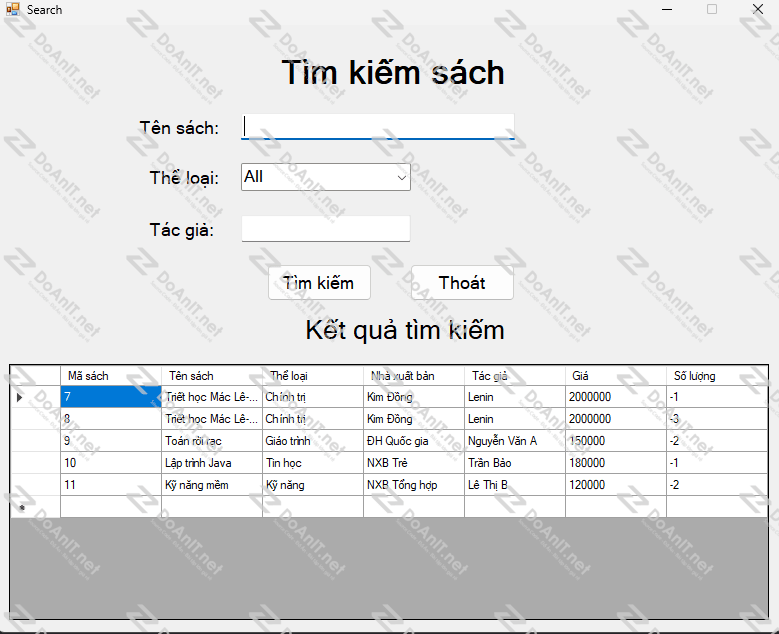Click the Search window title bar icon

point(12,9)
